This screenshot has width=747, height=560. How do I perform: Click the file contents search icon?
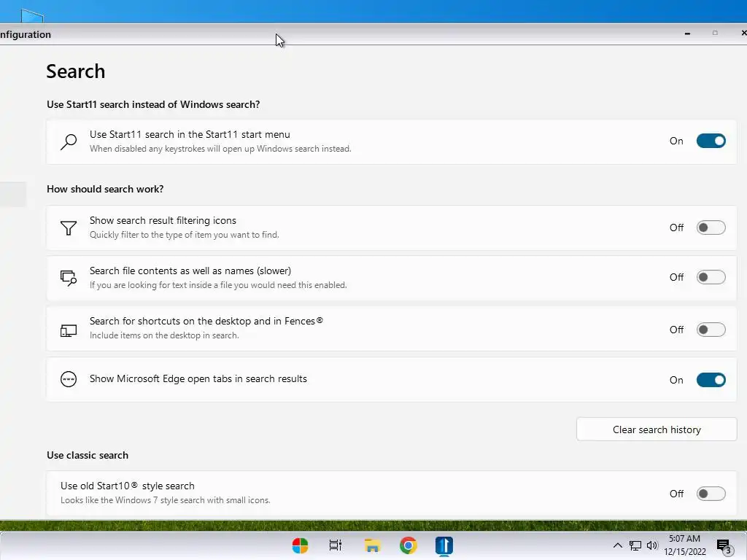(x=69, y=278)
